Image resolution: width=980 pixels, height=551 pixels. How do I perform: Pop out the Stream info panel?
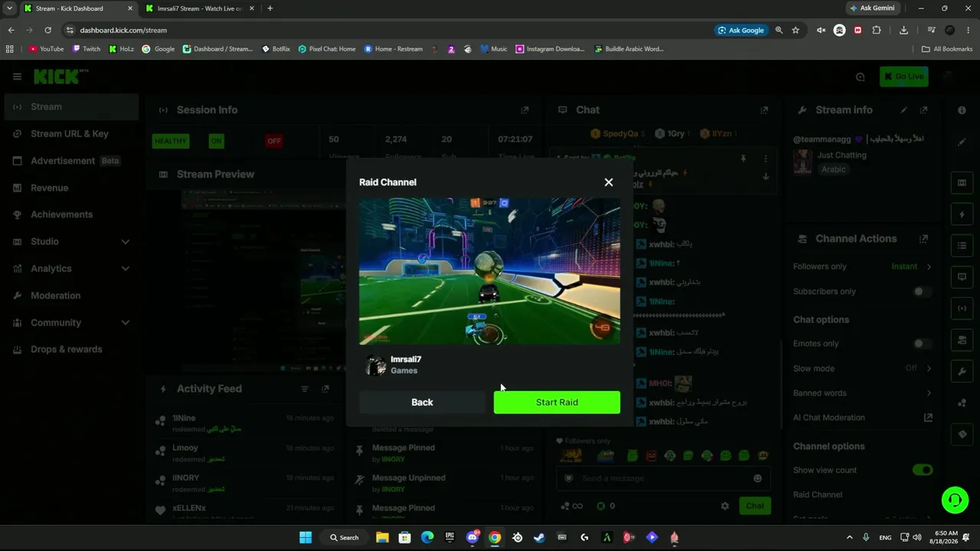pos(924,110)
